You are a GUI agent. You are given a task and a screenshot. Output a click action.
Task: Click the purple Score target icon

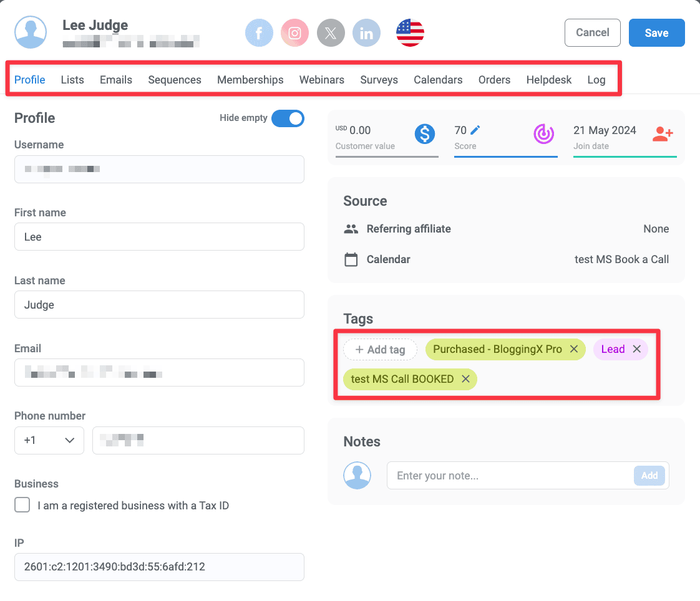tap(544, 134)
